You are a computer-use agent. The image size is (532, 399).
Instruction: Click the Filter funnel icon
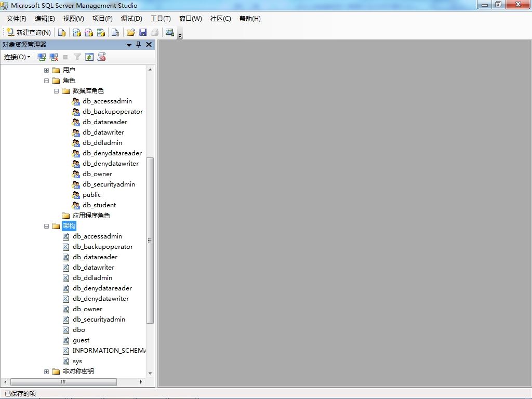pos(77,57)
